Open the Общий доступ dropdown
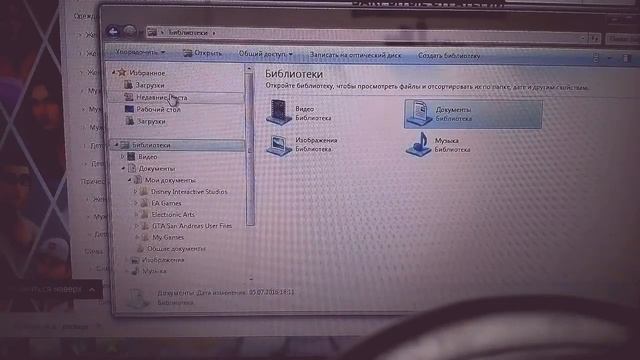This screenshot has width=640, height=360. pos(266,53)
